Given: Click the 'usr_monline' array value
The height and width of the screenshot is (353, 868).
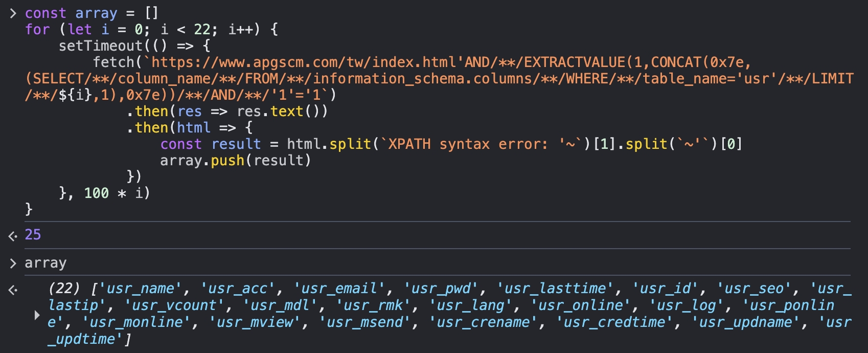Looking at the screenshot, I should click(136, 322).
